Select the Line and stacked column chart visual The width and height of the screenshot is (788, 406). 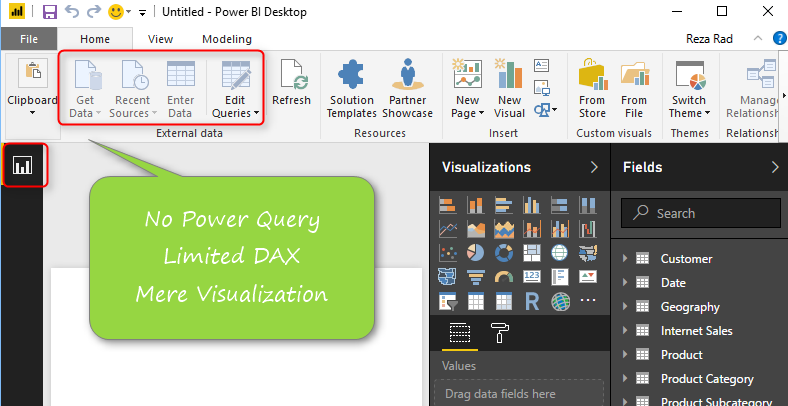coord(532,229)
